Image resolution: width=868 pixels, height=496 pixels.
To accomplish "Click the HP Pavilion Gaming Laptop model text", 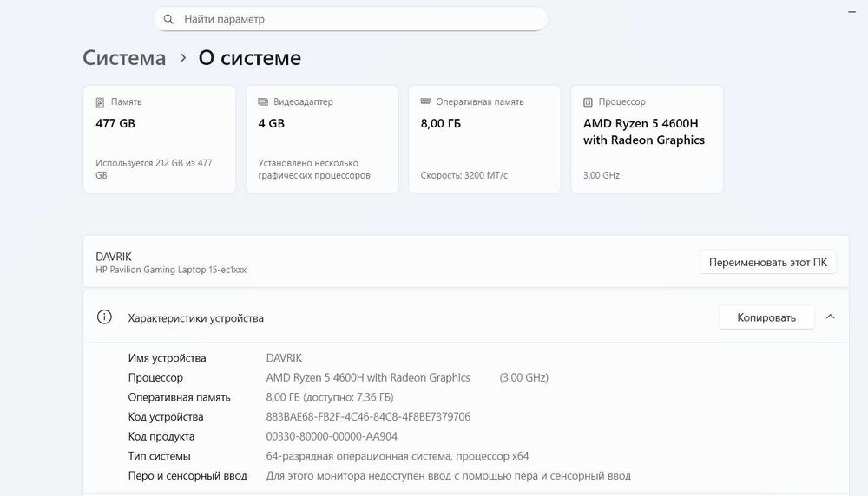I will [x=171, y=270].
